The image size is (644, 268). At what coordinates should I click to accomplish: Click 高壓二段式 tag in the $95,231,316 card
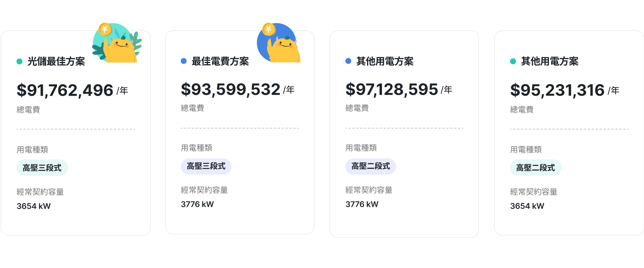tap(536, 167)
